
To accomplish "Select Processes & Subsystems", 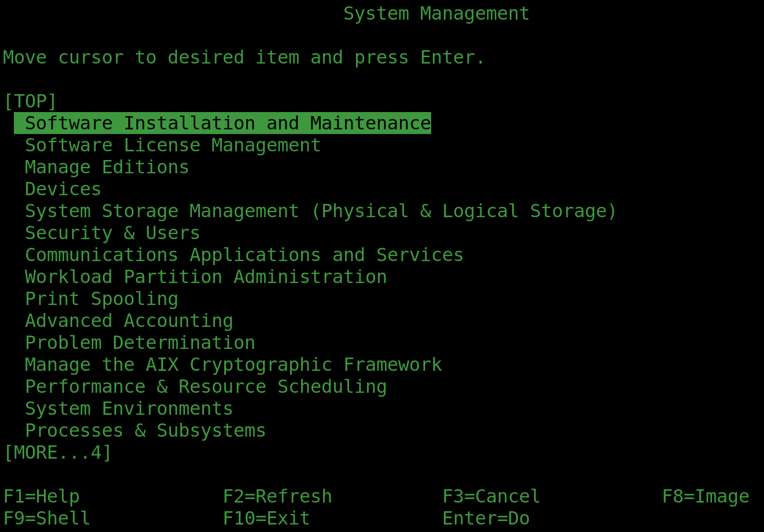I will 144,430.
